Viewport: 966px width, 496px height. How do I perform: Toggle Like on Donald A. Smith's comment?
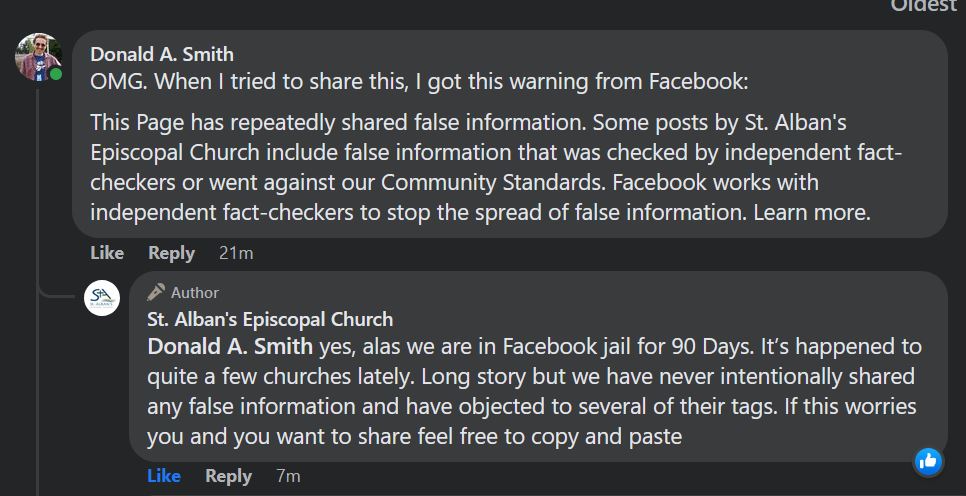point(107,253)
